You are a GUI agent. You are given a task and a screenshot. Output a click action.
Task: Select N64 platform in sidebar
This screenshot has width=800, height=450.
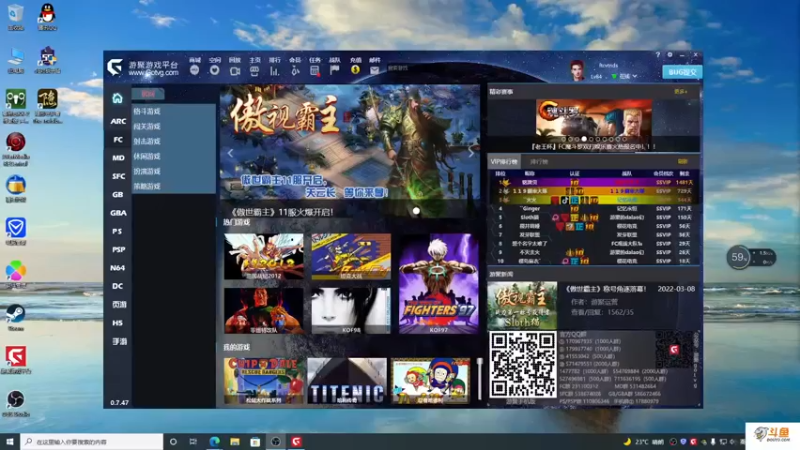118,268
